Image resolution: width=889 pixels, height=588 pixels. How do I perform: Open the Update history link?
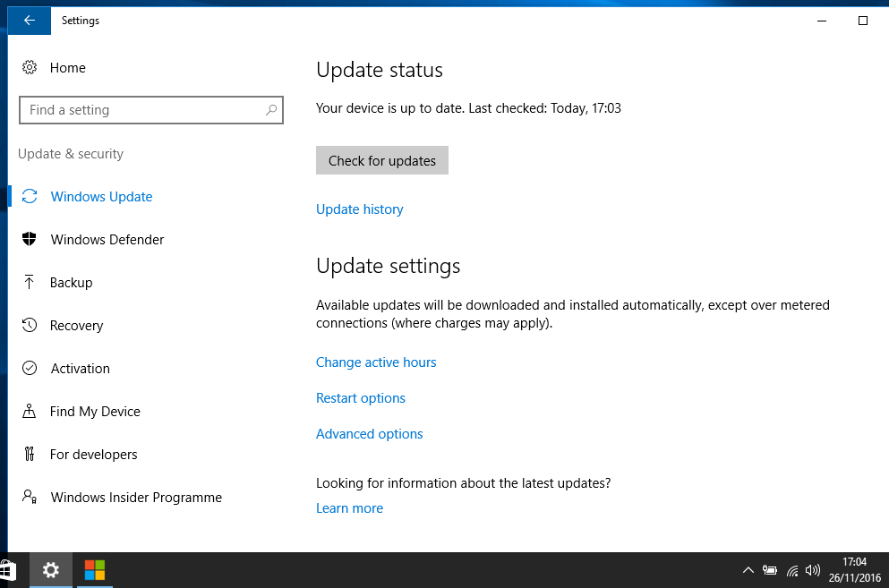(x=360, y=209)
